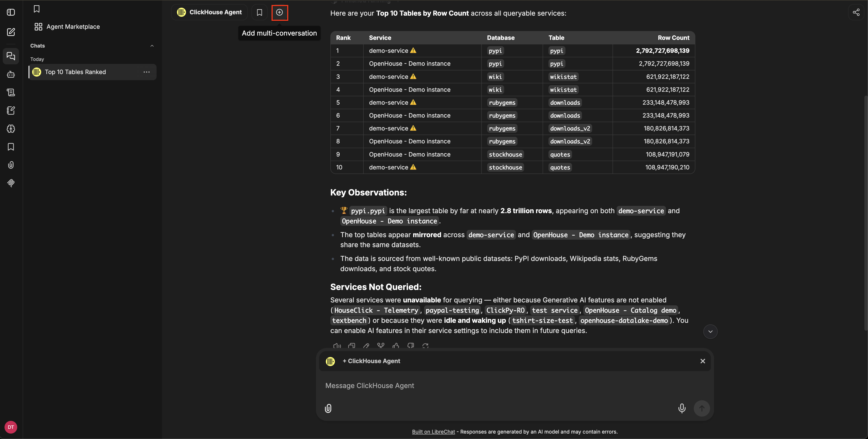Click bookmark icon above Agent Marketplace

pos(37,9)
